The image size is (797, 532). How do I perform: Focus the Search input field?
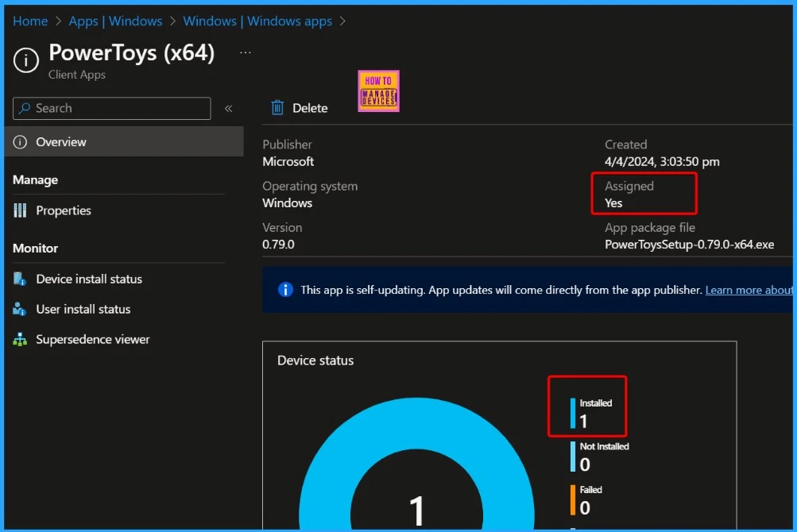tap(112, 108)
